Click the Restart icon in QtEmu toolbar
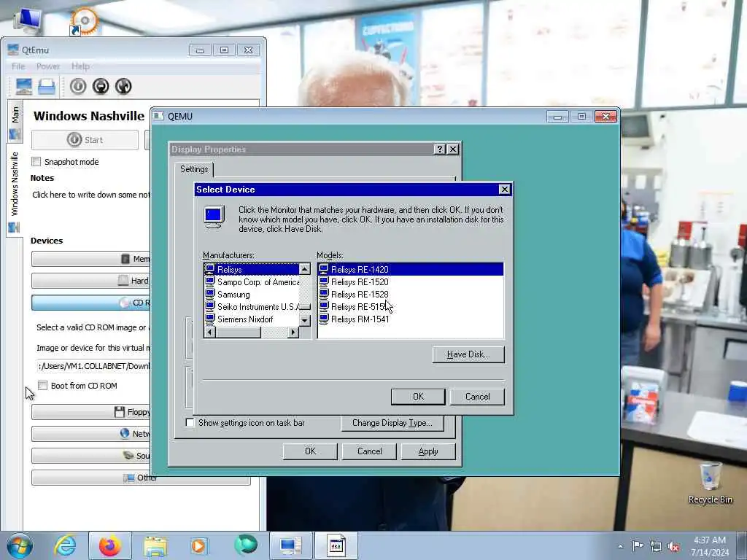747x560 pixels. 123,86
